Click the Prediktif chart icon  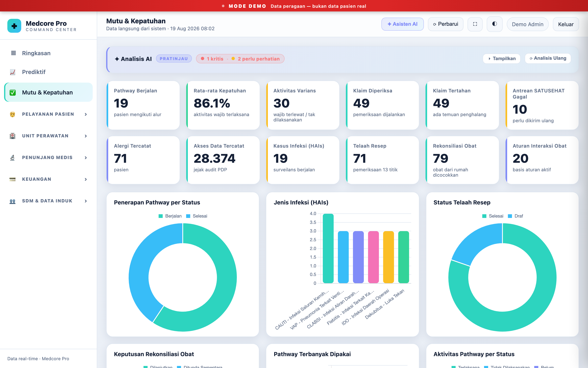(13, 72)
